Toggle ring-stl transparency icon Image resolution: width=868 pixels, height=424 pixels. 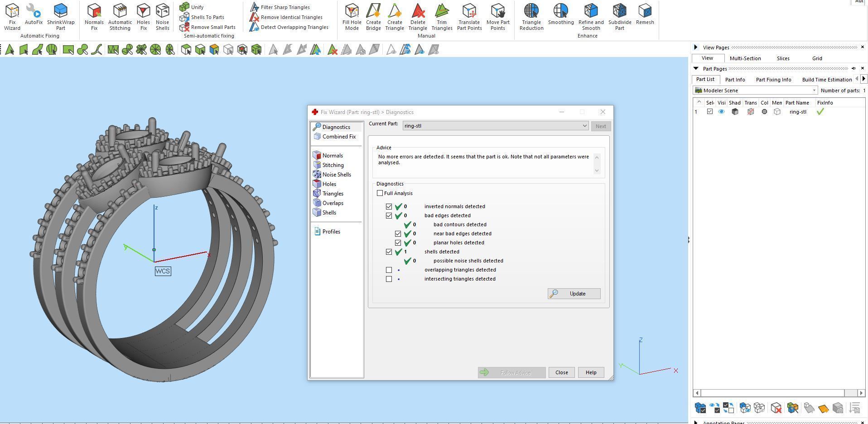tap(751, 112)
